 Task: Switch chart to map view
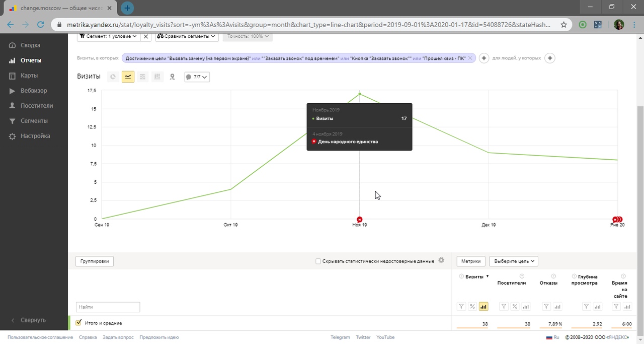click(x=172, y=77)
